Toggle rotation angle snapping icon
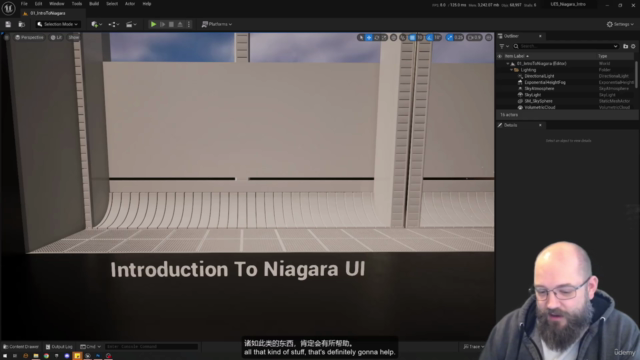640x360 pixels. (x=430, y=38)
